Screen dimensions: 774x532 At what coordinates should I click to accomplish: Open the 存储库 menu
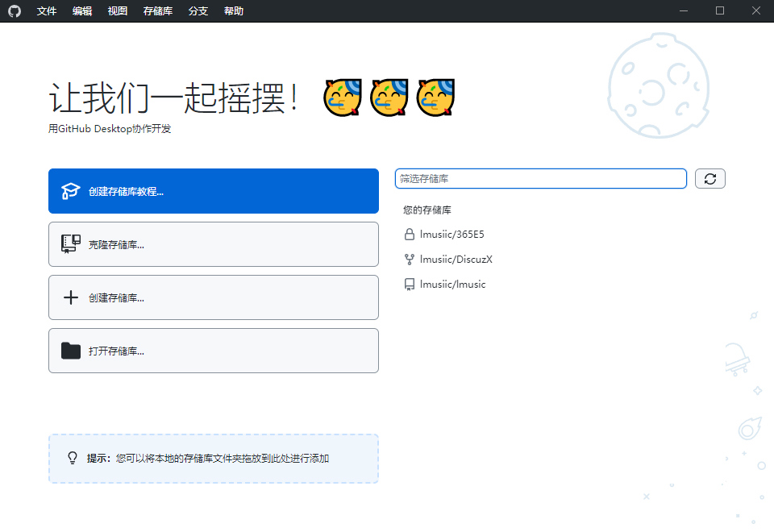pos(158,10)
